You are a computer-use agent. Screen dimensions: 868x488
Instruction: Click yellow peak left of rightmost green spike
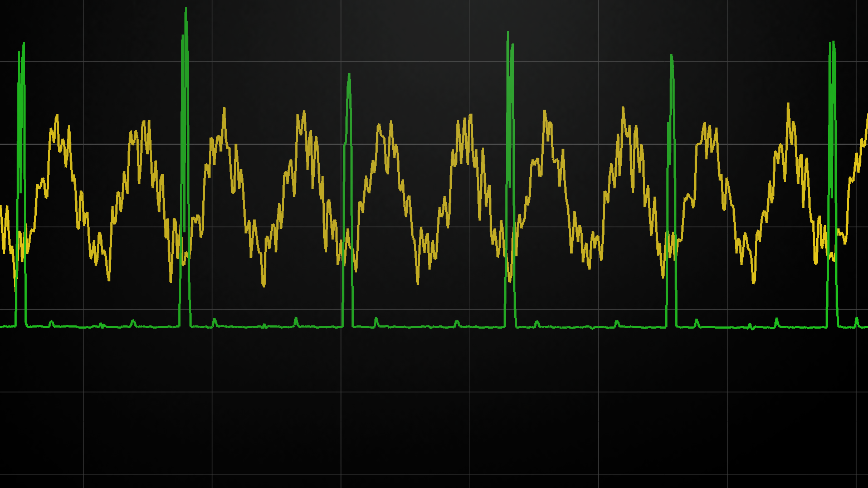coord(788,104)
